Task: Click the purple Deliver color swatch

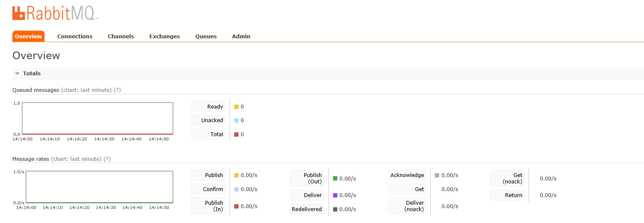Action: tap(335, 195)
